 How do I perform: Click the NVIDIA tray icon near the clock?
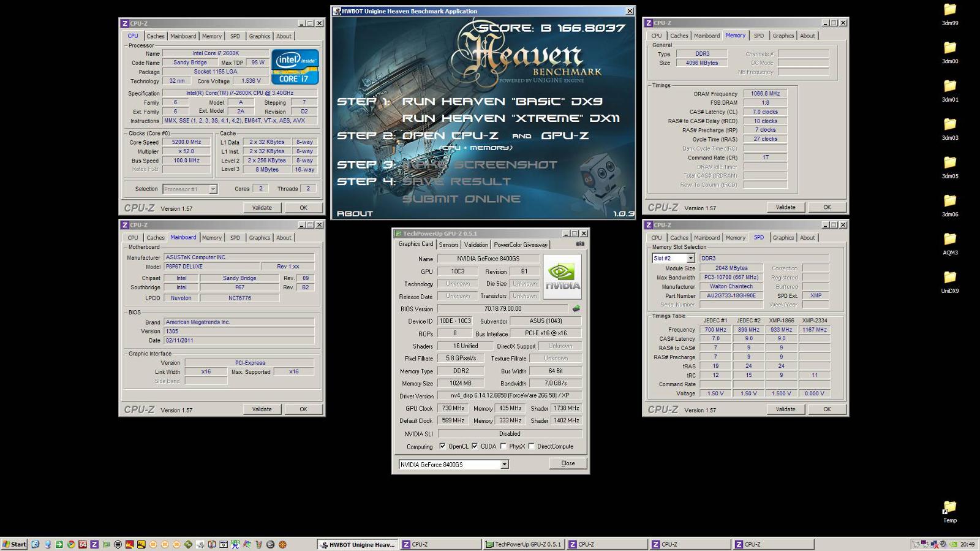pyautogui.click(x=953, y=544)
